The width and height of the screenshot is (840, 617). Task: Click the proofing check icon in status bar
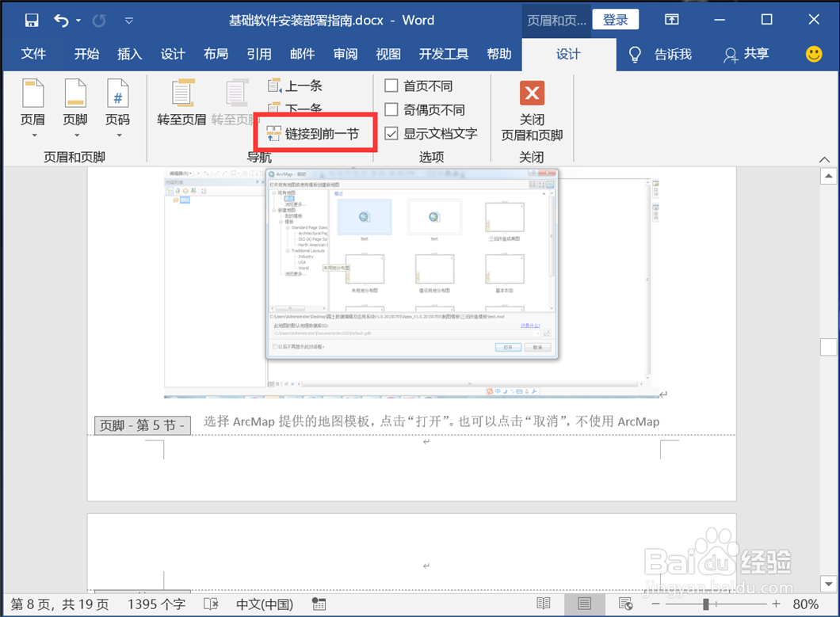[211, 604]
